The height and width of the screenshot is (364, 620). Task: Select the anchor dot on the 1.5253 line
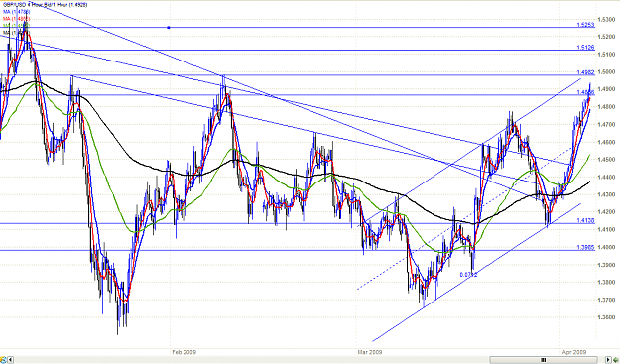point(169,27)
